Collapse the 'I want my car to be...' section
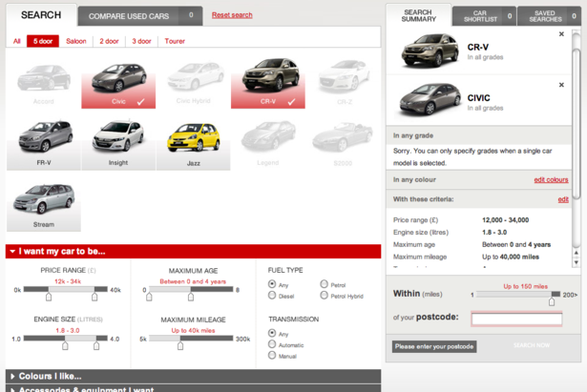587x392 pixels. coord(193,252)
